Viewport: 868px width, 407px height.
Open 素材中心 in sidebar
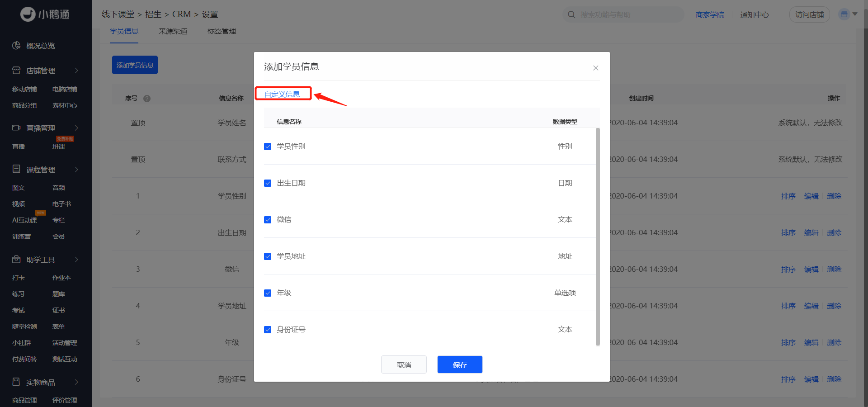pyautogui.click(x=65, y=105)
